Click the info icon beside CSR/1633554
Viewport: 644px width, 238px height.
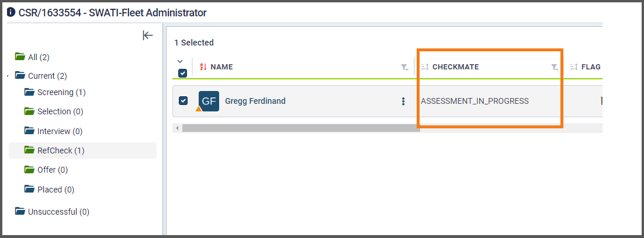click(11, 13)
